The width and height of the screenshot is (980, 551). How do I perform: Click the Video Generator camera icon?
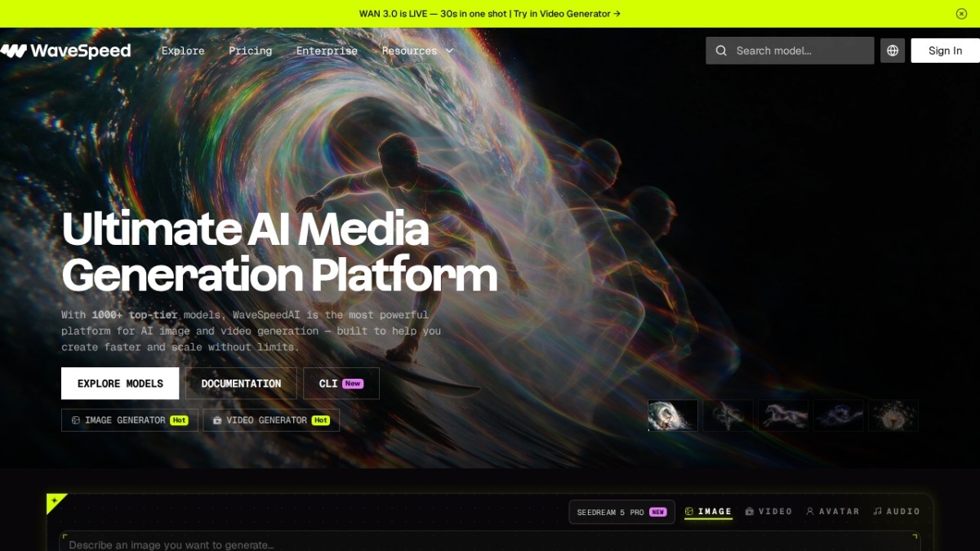(x=217, y=420)
